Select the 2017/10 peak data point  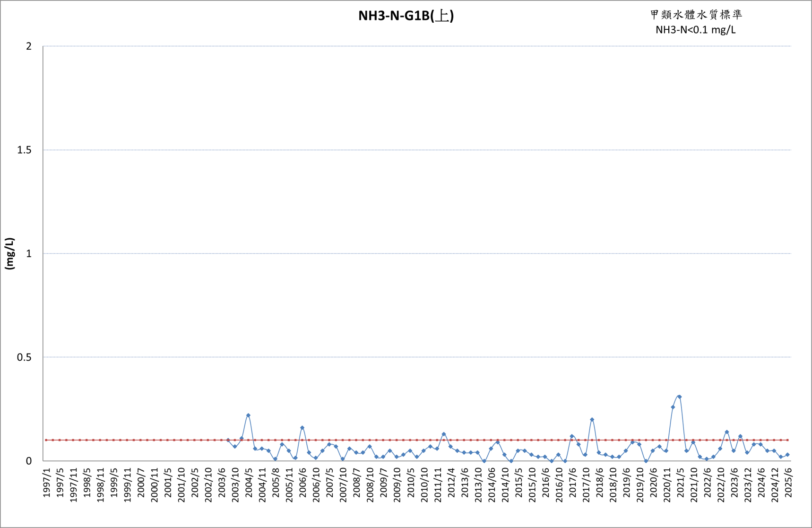pos(592,419)
